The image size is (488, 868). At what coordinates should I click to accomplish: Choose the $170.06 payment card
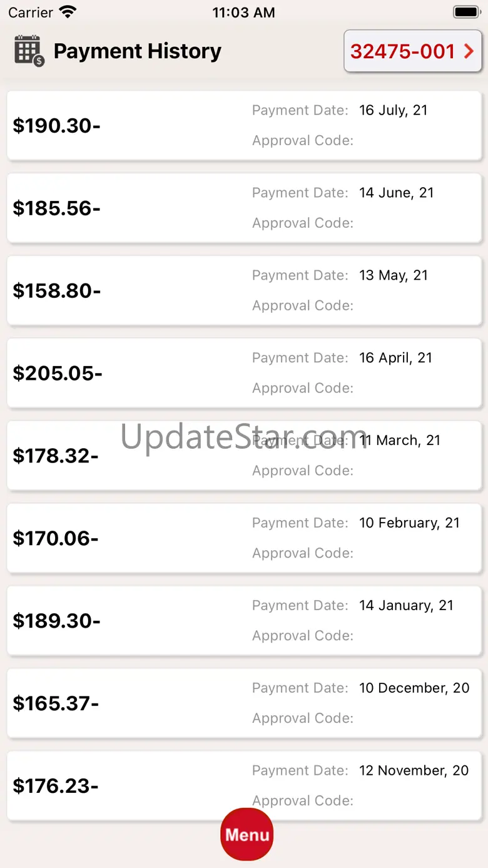click(x=244, y=538)
